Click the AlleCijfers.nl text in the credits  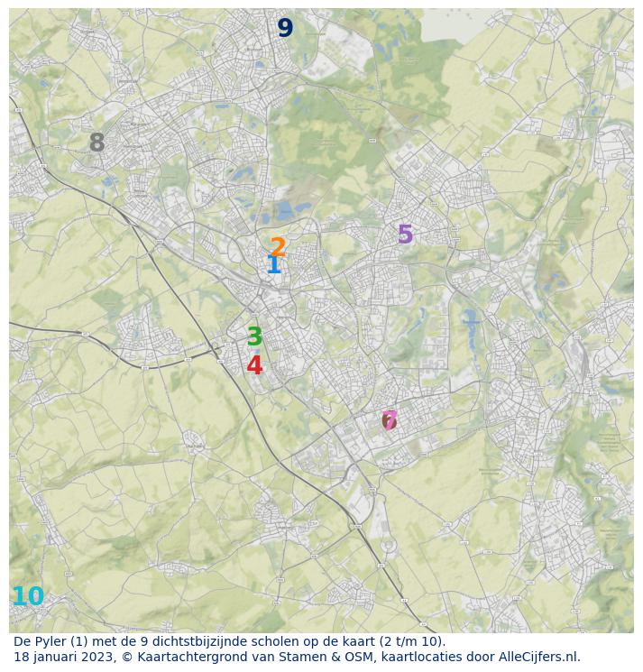point(531,658)
